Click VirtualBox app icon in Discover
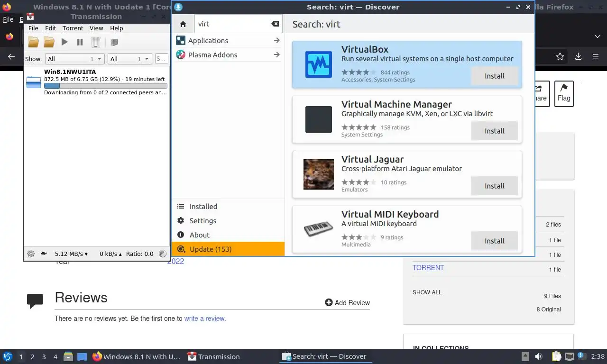This screenshot has width=607, height=364. 319,64
